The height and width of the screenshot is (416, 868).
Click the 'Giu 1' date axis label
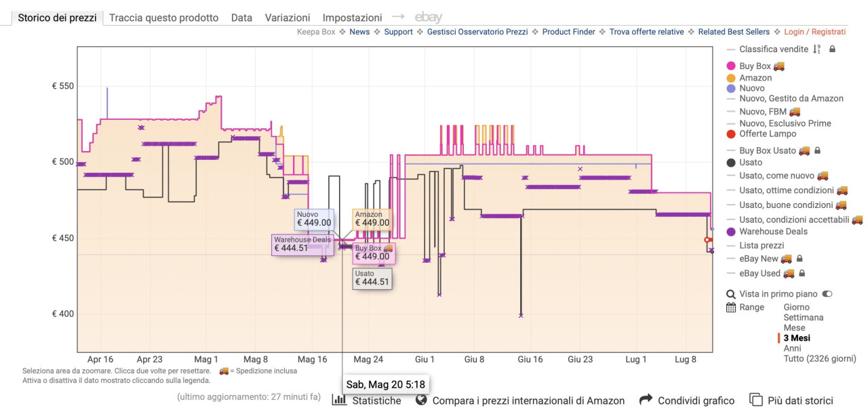[425, 359]
